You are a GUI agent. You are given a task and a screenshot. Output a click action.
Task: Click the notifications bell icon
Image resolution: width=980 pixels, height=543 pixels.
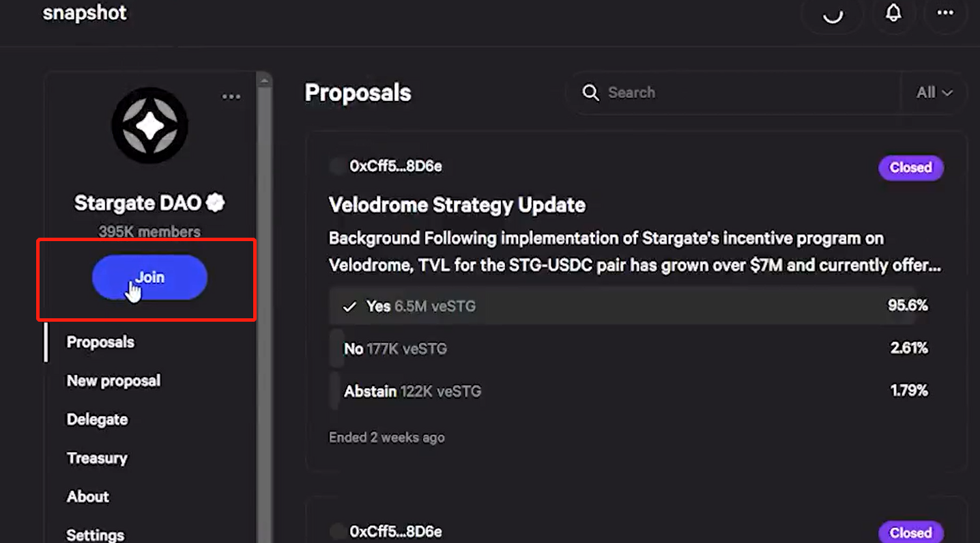point(893,13)
